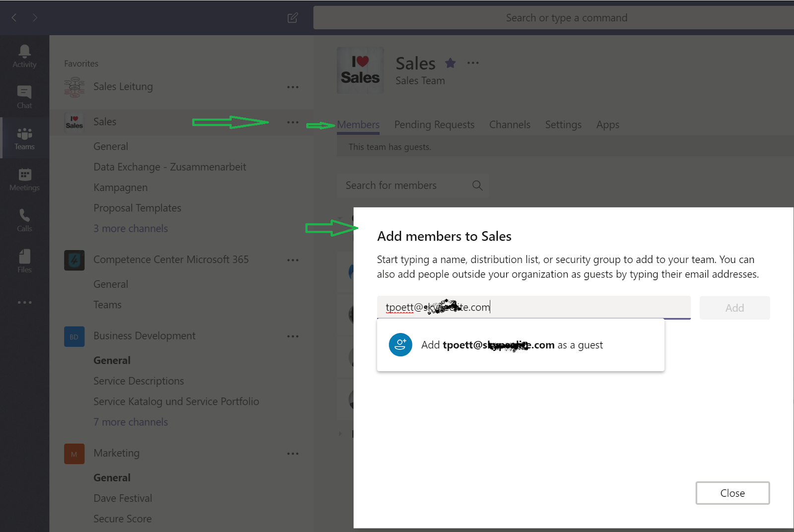Open the Calls section
794x532 pixels.
pyautogui.click(x=24, y=220)
